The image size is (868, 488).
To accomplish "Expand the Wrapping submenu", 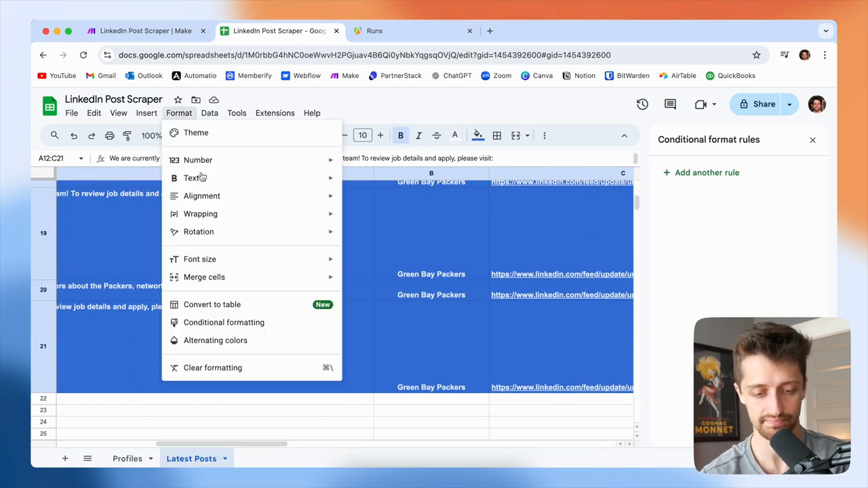I will [252, 214].
